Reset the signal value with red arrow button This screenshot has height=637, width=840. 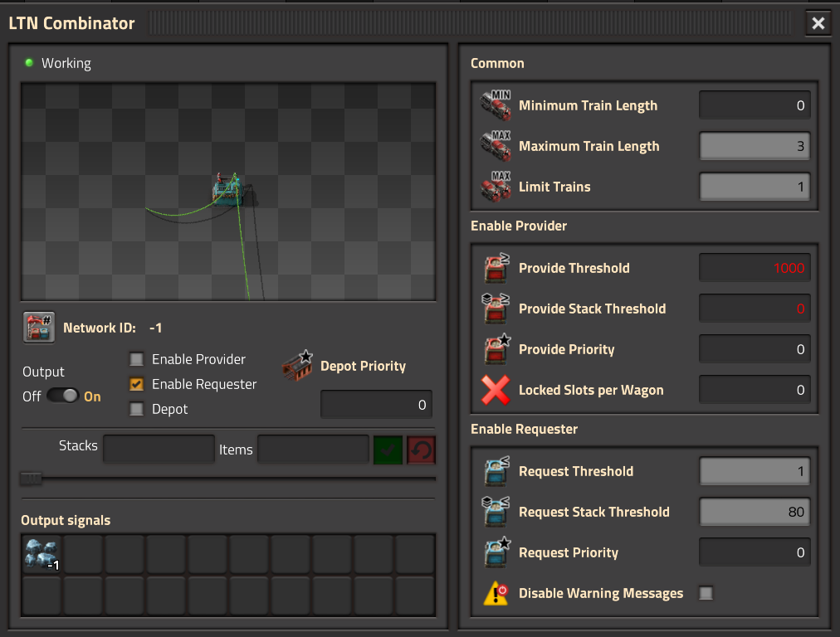[x=421, y=450]
